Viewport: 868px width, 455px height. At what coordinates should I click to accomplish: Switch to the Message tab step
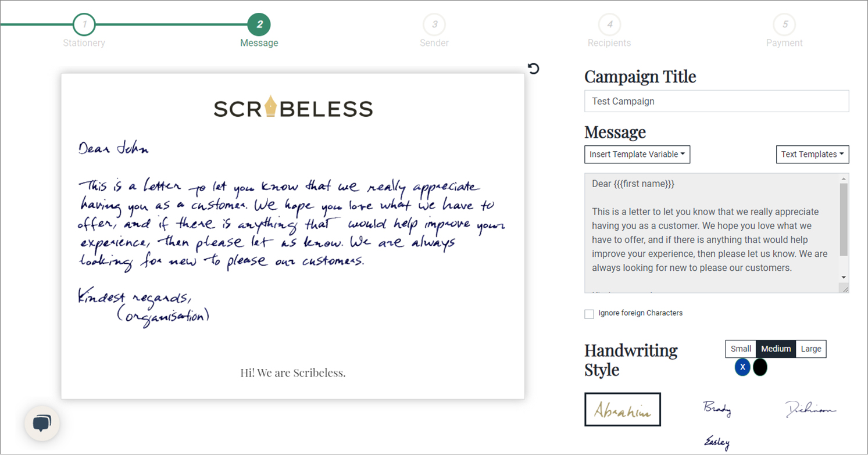click(259, 24)
